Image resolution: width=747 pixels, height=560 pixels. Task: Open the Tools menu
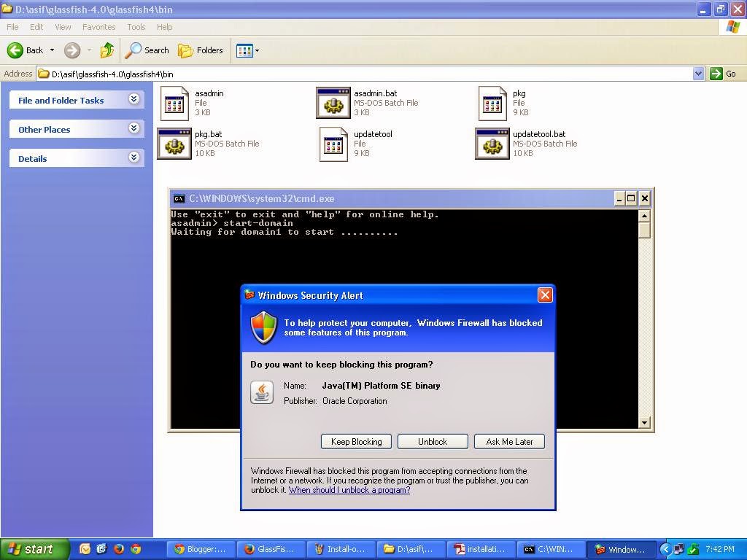pos(136,27)
